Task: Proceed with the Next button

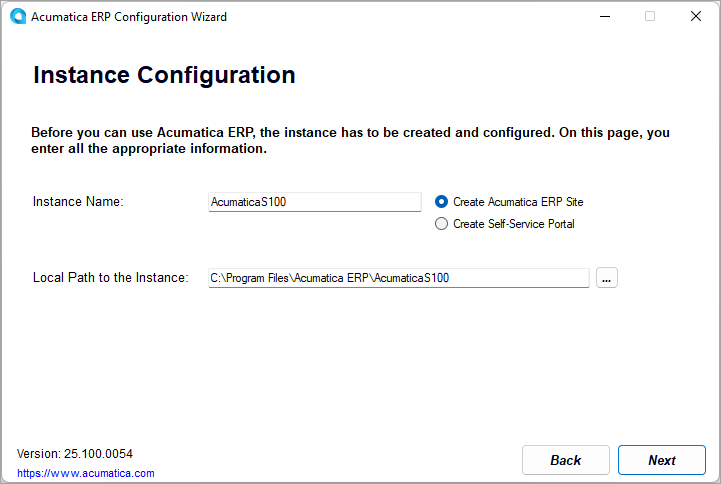Action: 661,460
